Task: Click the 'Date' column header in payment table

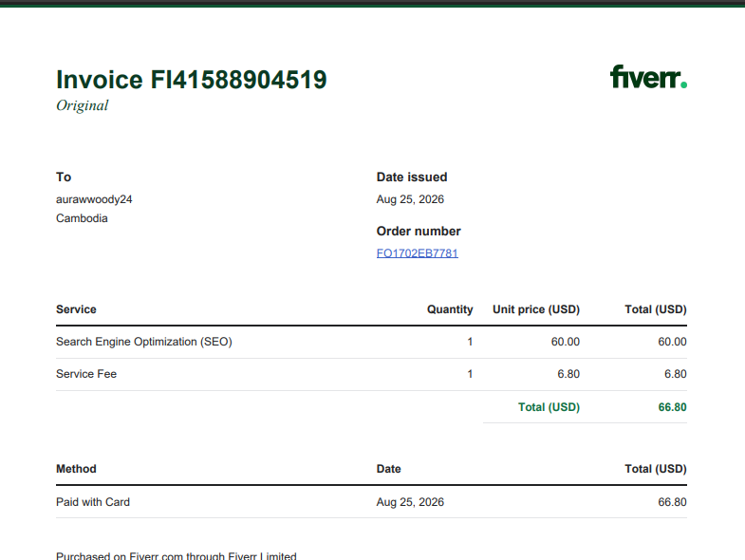Action: tap(389, 469)
